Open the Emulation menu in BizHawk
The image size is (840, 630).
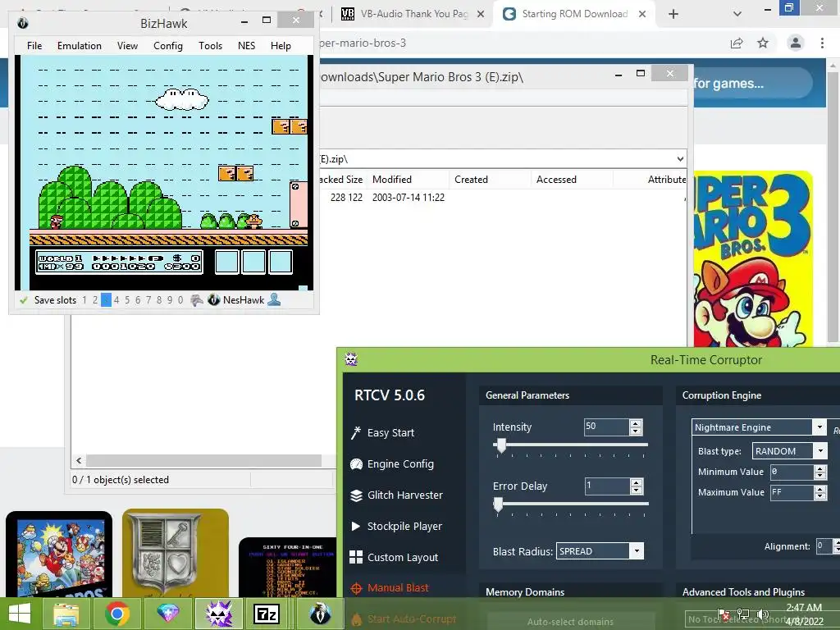tap(80, 46)
